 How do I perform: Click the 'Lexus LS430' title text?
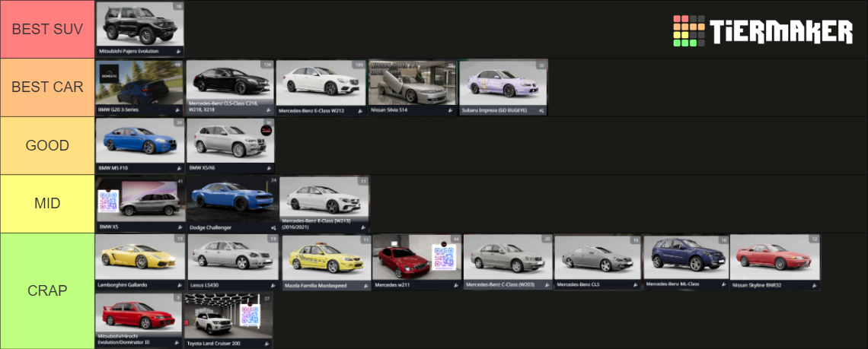206,285
